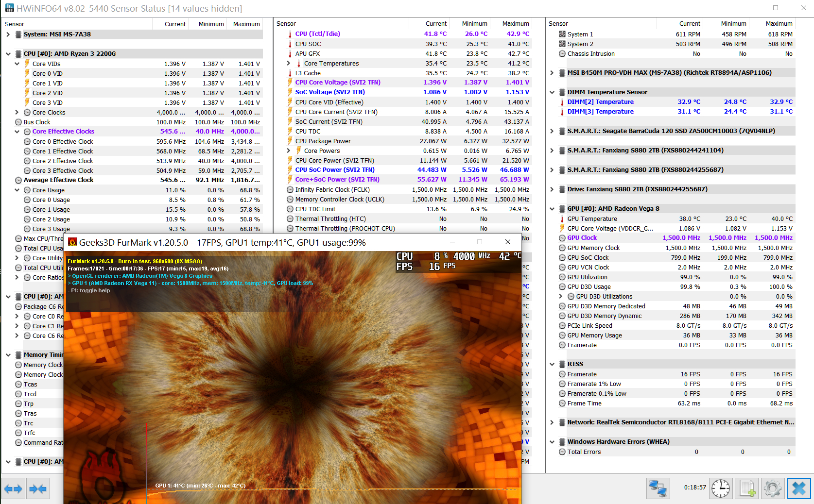Viewport: 814px width, 504px height.
Task: Collapse the Core Effective Clocks subtree
Action: coord(17,132)
